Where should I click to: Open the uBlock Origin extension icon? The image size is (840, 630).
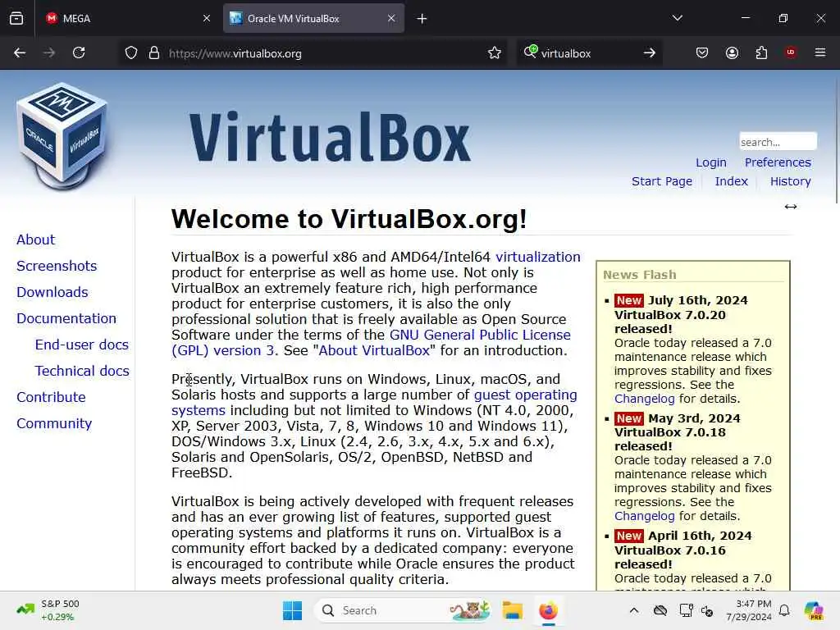coord(791,52)
